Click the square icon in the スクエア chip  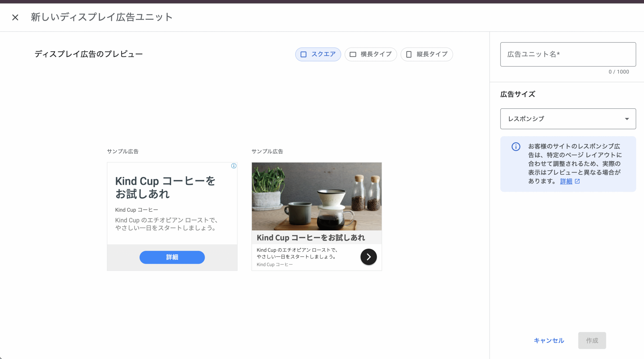[x=304, y=54]
